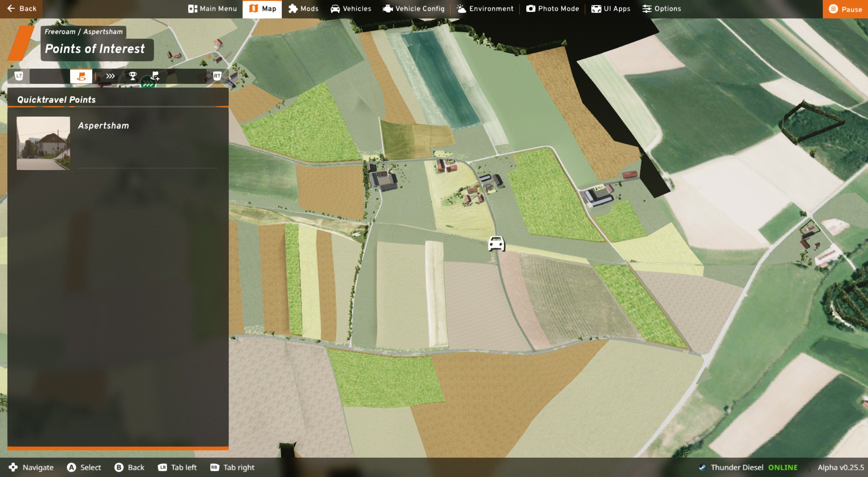The width and height of the screenshot is (868, 477).
Task: Select the triple-chevron filter icon
Action: point(110,76)
